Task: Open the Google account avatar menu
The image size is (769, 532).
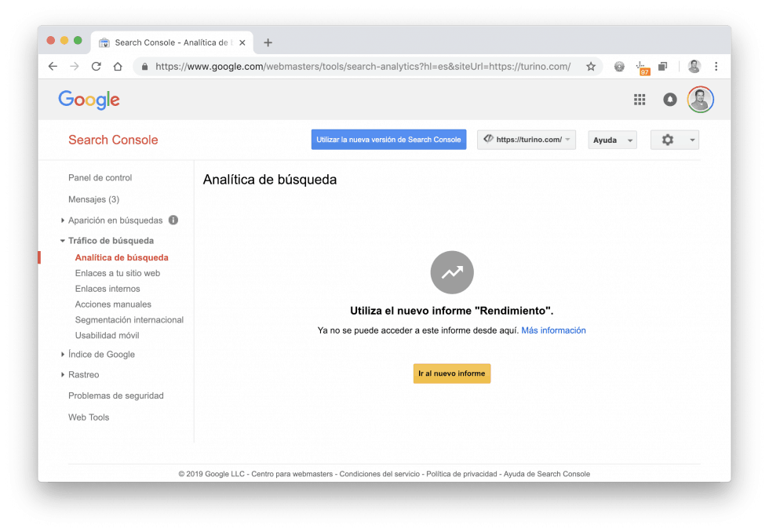Action: (700, 100)
